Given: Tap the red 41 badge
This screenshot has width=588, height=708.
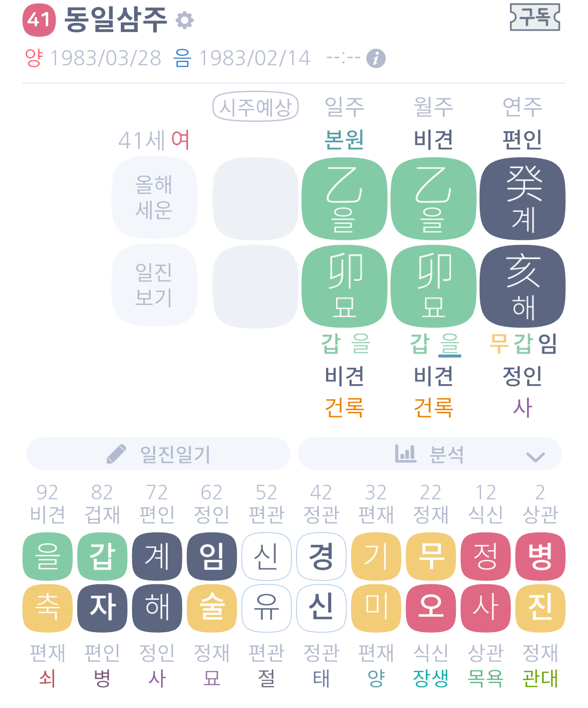Looking at the screenshot, I should point(39,20).
